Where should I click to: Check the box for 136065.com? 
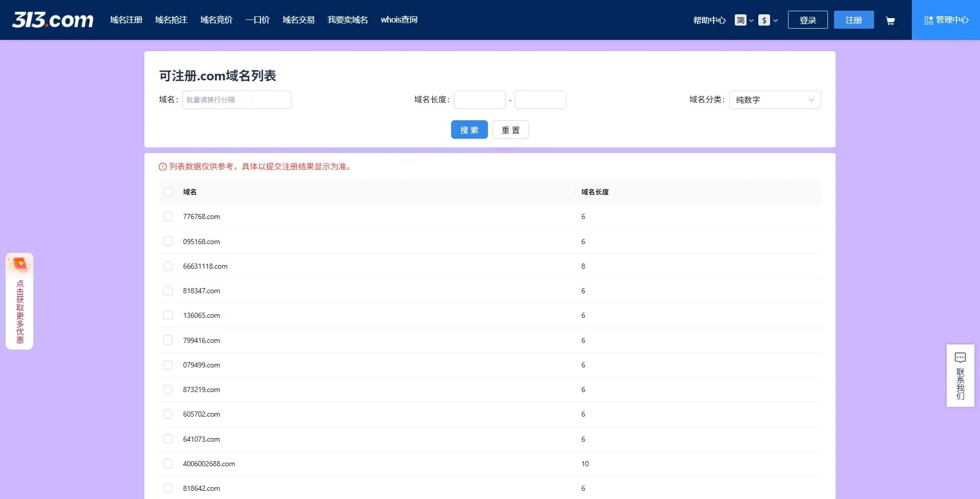pos(168,315)
